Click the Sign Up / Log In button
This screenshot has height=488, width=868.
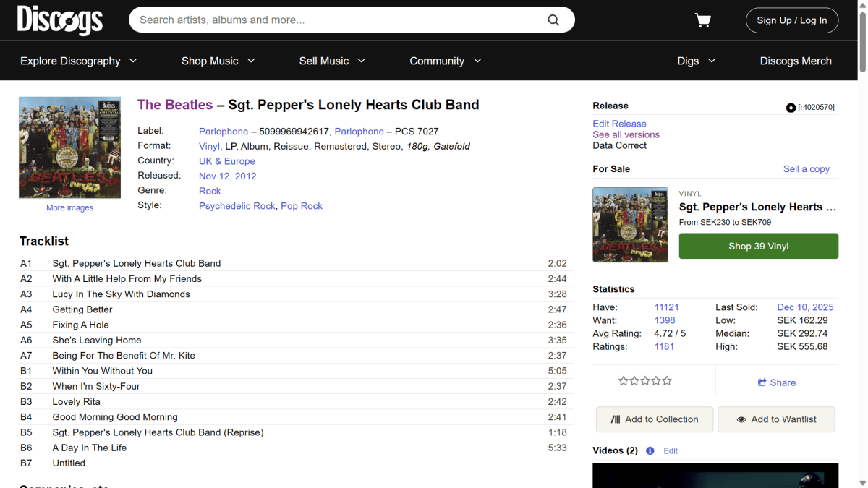tap(792, 20)
